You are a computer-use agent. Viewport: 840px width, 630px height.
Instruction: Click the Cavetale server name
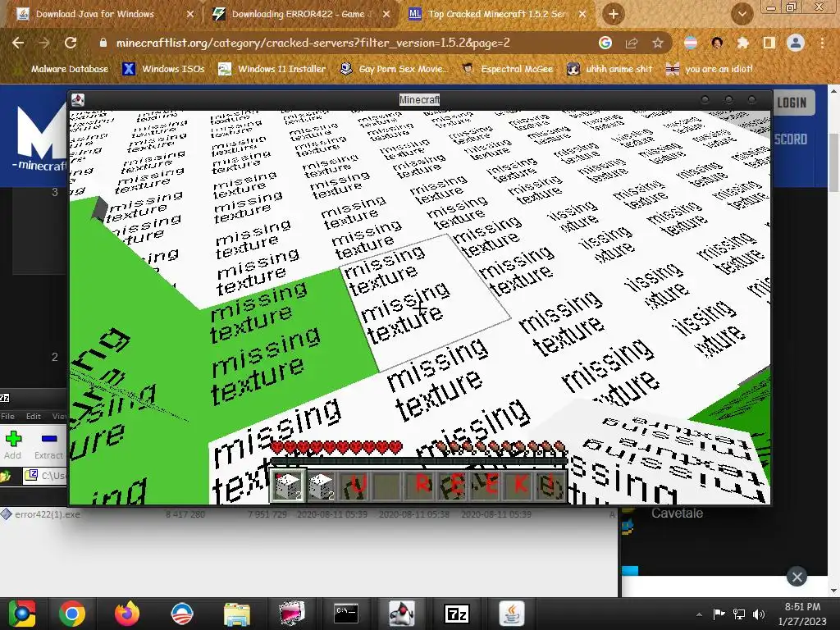677,514
